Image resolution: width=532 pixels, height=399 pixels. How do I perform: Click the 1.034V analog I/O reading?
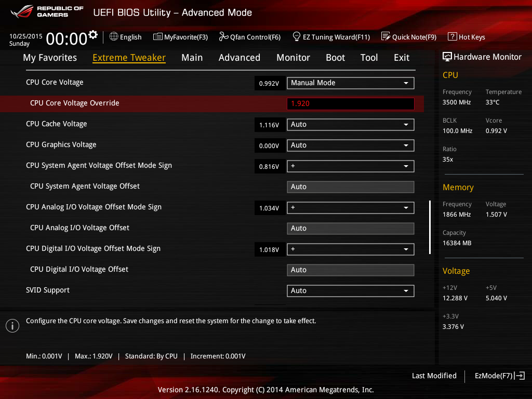(x=270, y=208)
